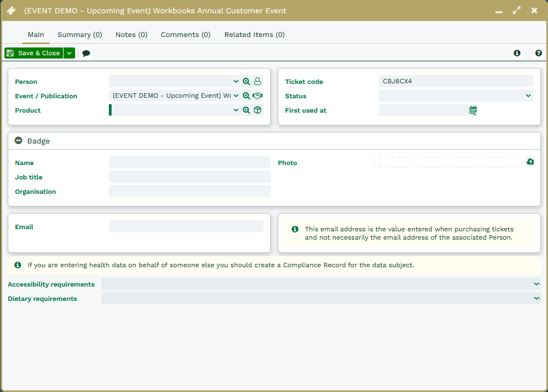Open the Product box icon
The image size is (548, 392).
[x=257, y=110]
